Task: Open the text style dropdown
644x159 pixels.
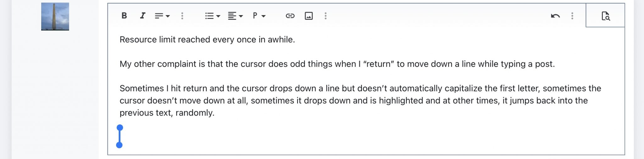Action: click(x=162, y=16)
